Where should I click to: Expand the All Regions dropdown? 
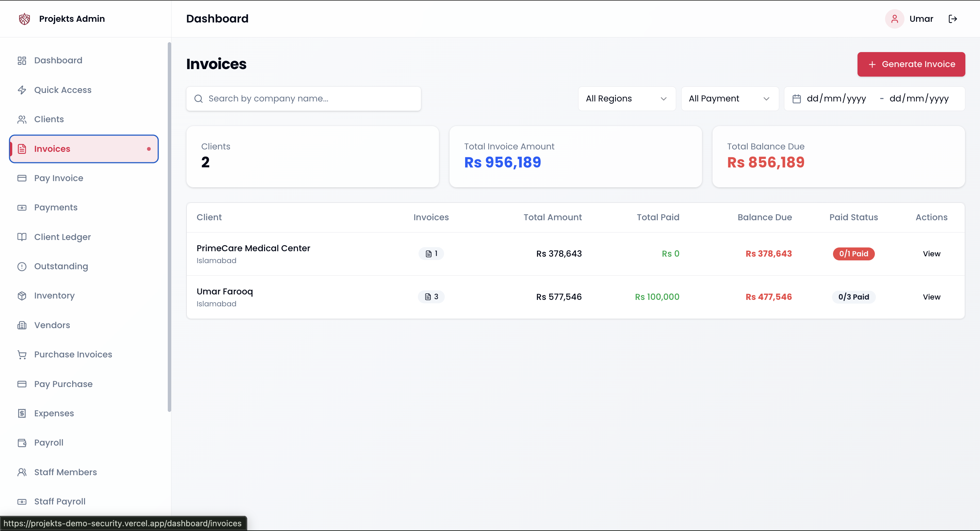click(x=626, y=99)
